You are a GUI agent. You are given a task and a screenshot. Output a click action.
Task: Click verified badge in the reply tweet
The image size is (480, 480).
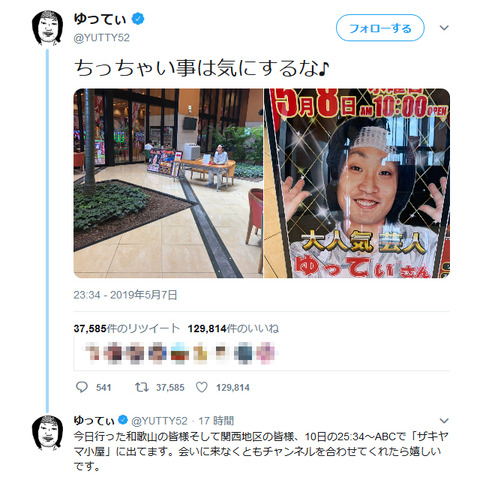click(x=123, y=420)
